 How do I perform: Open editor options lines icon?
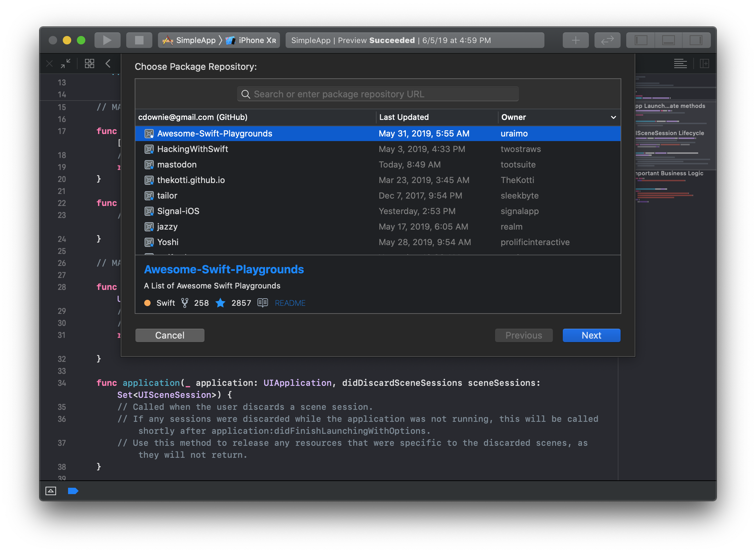coord(680,63)
